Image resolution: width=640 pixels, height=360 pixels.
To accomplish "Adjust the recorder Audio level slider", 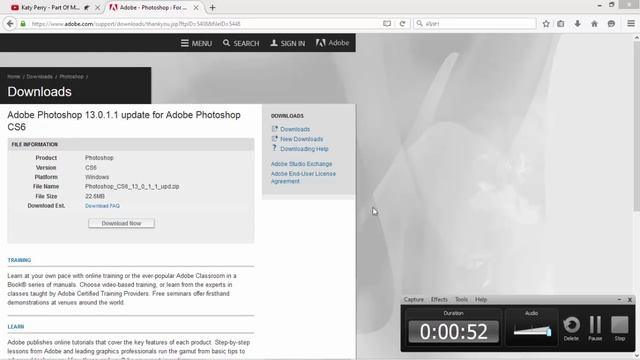I will [532, 331].
